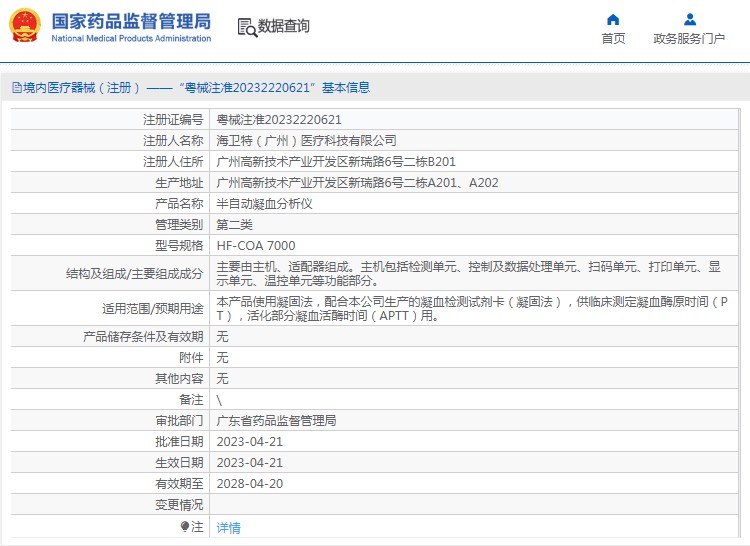
Task: Click the 管理类别 label
Action: click(179, 225)
